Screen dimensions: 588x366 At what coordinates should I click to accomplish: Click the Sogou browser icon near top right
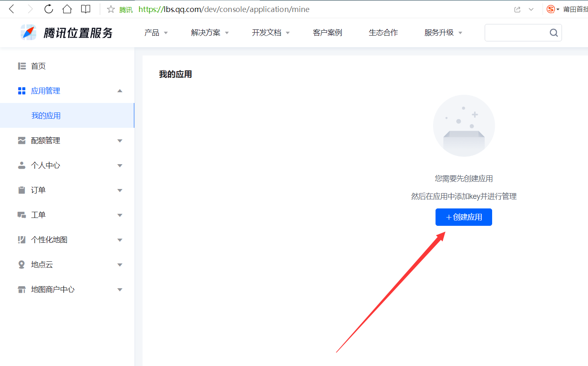[550, 9]
